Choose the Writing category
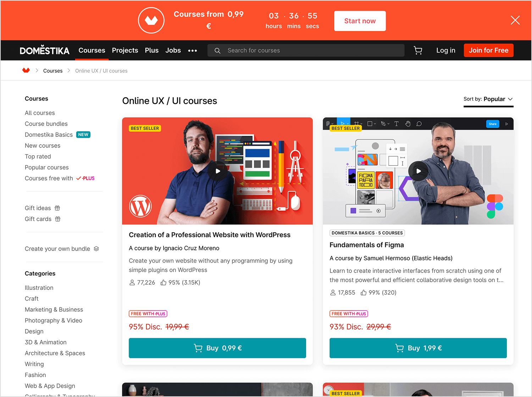 pos(34,364)
